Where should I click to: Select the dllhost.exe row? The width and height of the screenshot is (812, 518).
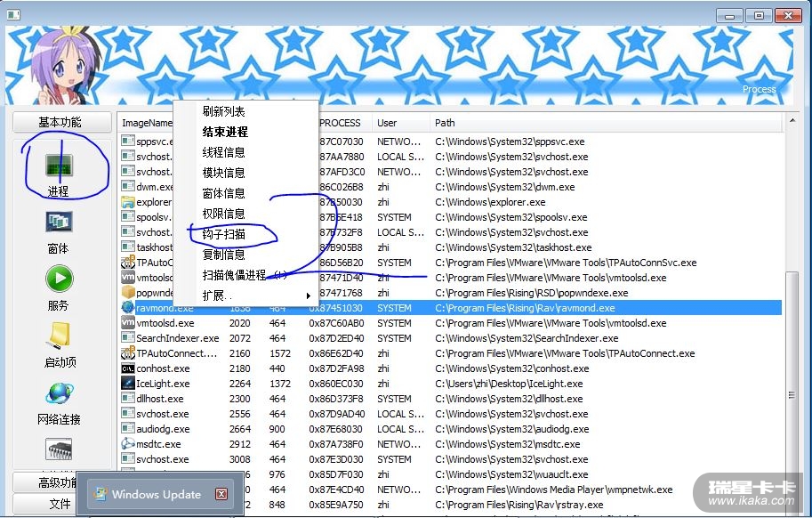click(x=451, y=399)
